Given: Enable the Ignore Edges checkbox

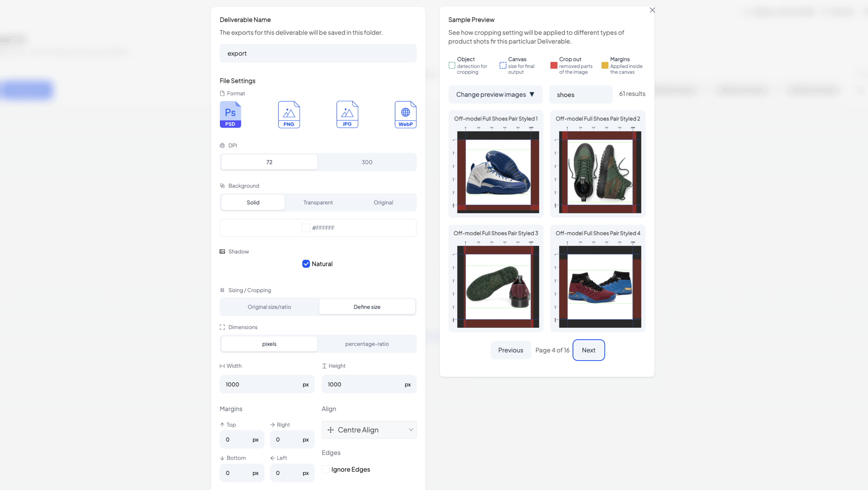Looking at the screenshot, I should 325,469.
